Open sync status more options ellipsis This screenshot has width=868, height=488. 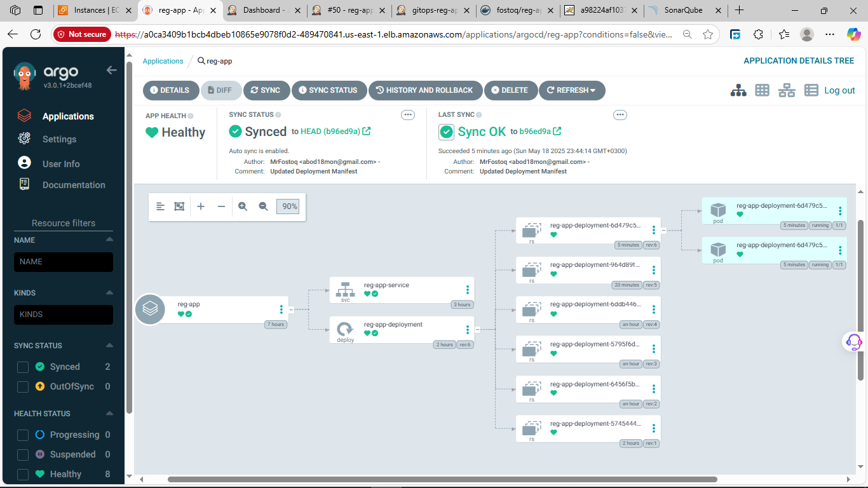(x=408, y=115)
